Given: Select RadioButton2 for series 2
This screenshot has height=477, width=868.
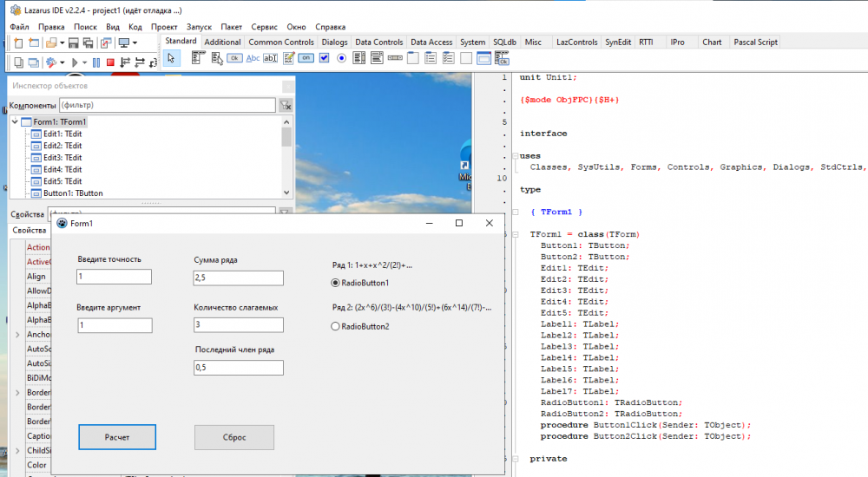Looking at the screenshot, I should [x=336, y=326].
